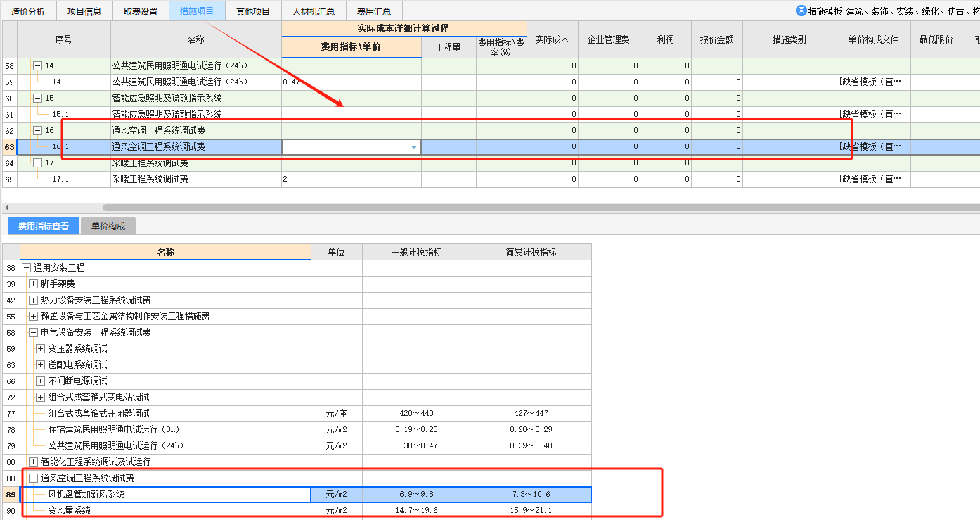Click 0.39～0.48 value in 24h row

tap(531, 446)
